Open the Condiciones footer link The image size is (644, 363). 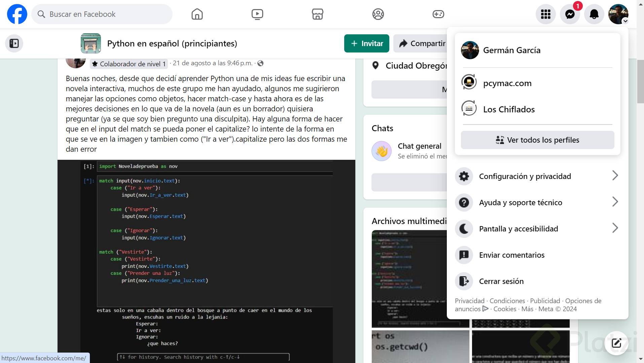(507, 301)
